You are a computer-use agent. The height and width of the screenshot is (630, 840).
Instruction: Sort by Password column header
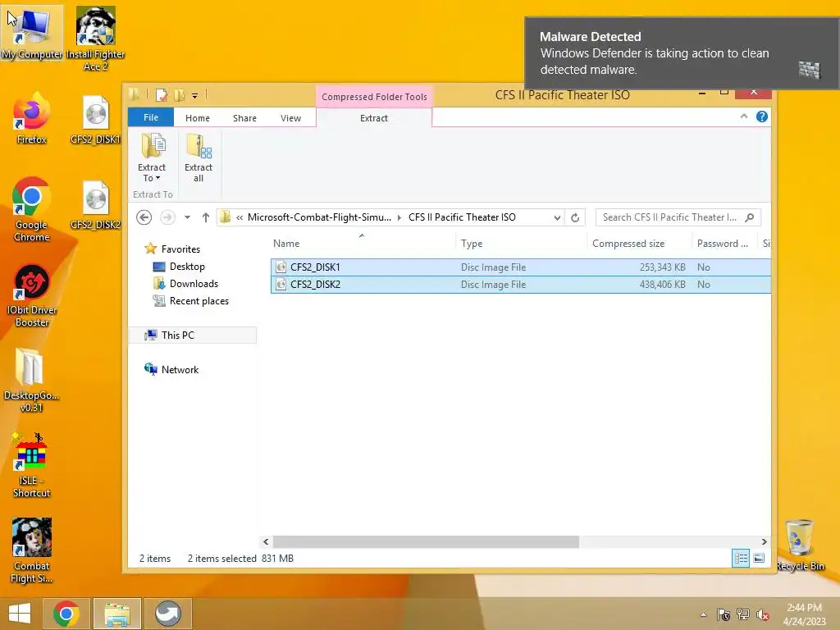click(x=724, y=243)
